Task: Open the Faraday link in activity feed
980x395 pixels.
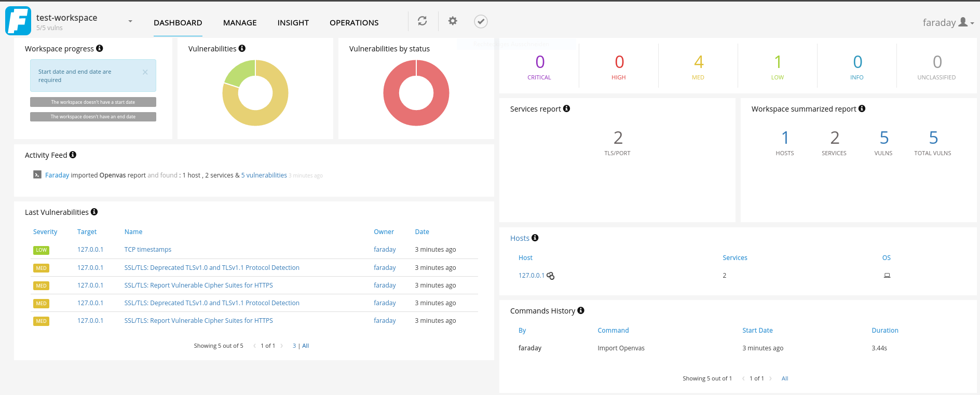Action: (57, 175)
